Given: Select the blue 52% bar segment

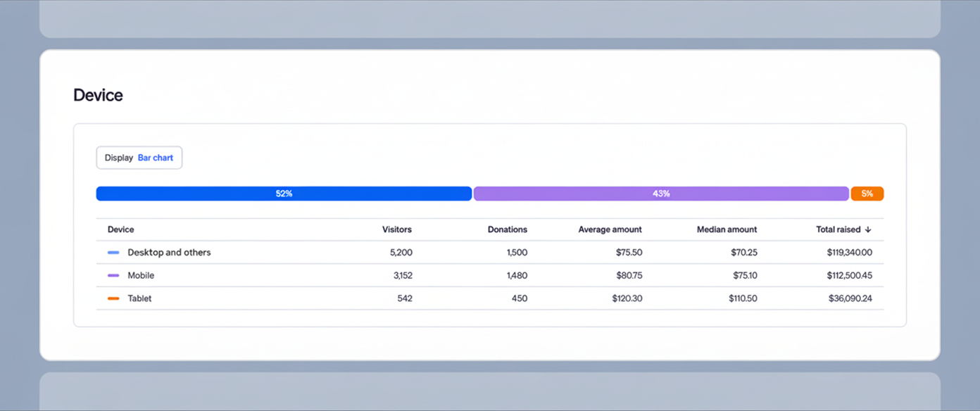Looking at the screenshot, I should [x=283, y=193].
